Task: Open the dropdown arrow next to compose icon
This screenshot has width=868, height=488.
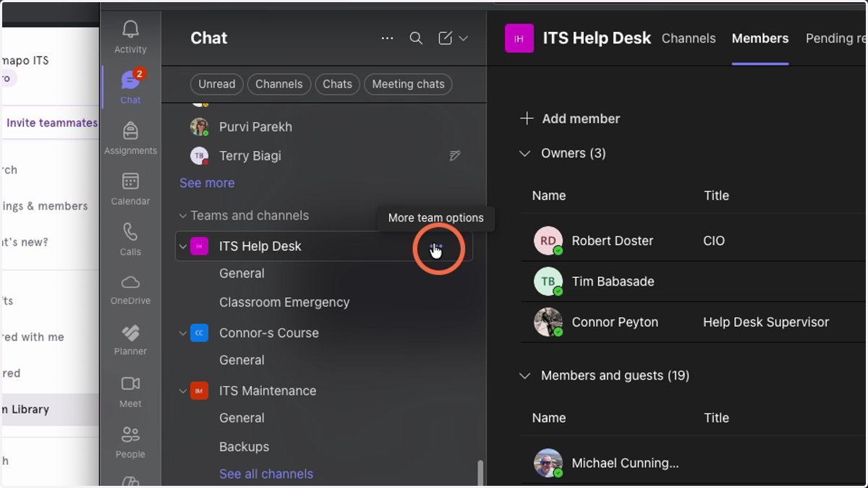Action: click(464, 38)
